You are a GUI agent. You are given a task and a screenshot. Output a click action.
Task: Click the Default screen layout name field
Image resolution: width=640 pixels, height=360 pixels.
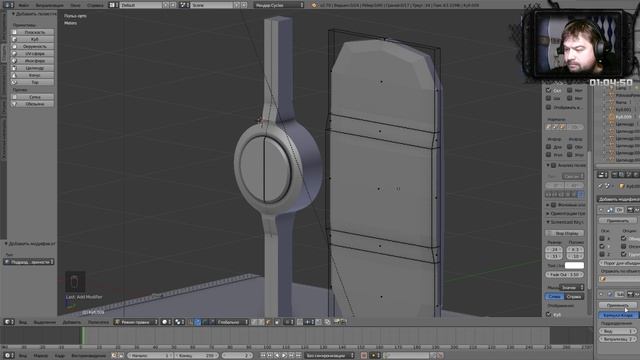[x=141, y=5]
